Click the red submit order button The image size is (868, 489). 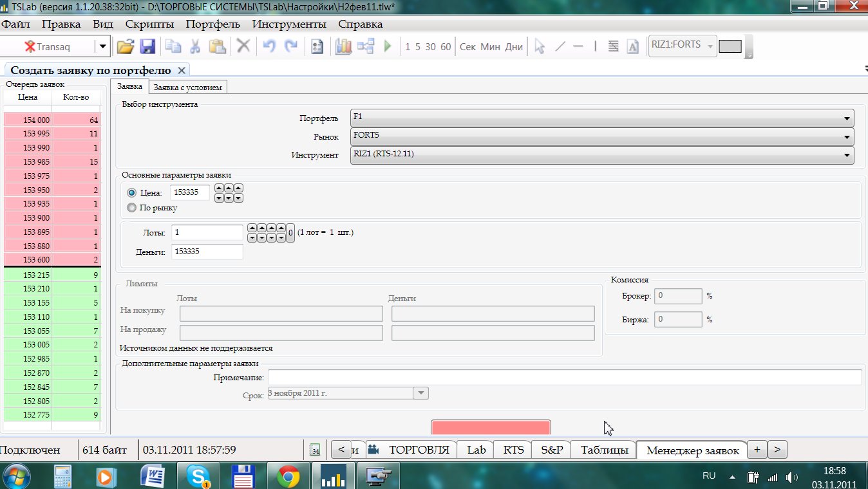pyautogui.click(x=491, y=428)
